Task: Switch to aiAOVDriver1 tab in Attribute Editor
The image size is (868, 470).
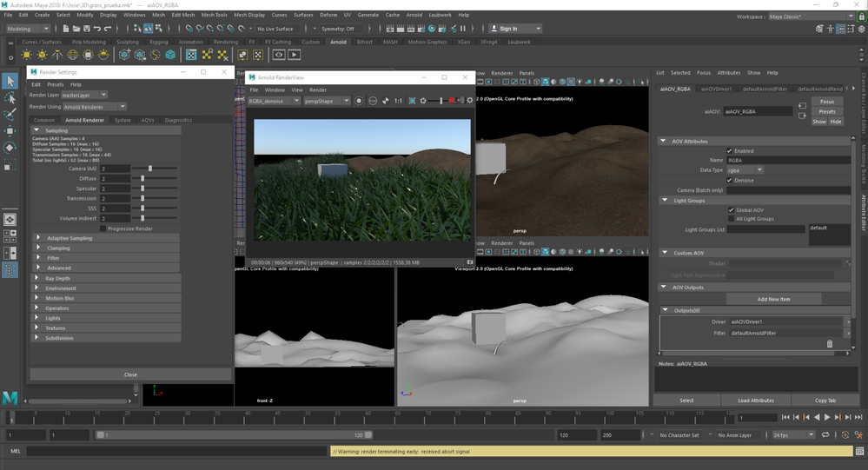Action: coord(716,89)
